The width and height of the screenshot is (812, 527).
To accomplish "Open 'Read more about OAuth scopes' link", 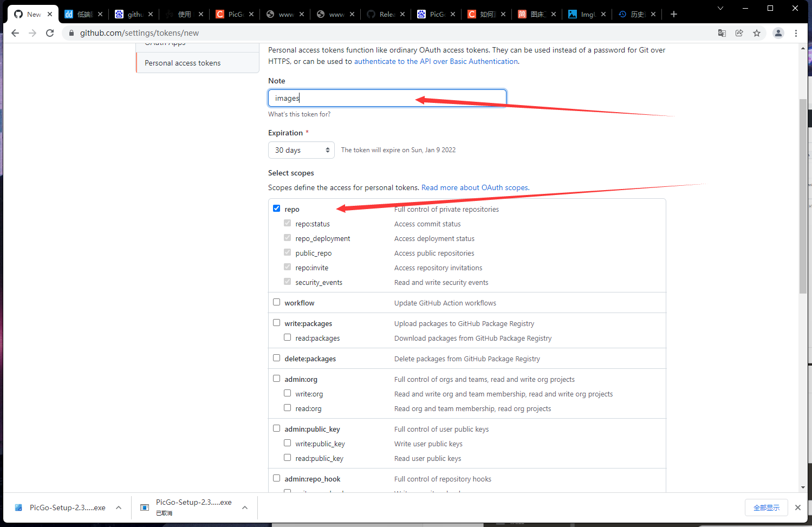I will (x=475, y=187).
